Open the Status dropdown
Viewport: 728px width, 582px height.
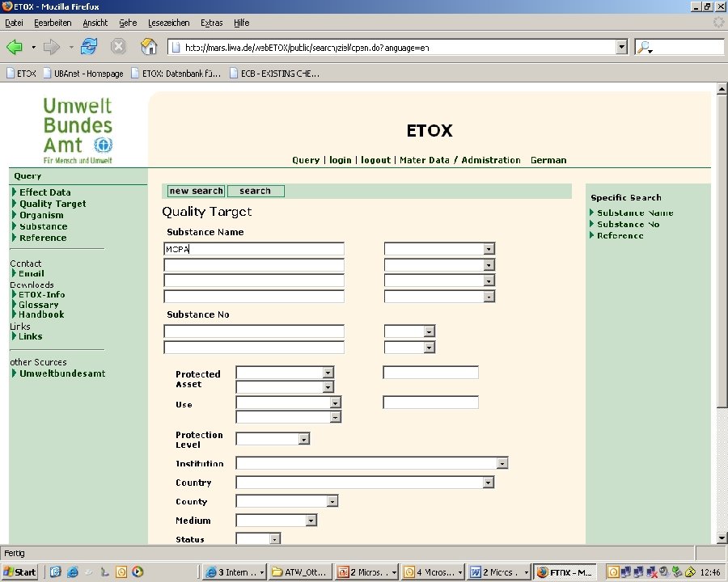pyautogui.click(x=274, y=539)
